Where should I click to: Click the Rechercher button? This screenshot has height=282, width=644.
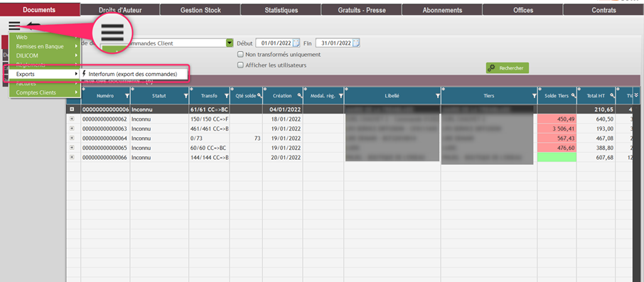click(508, 68)
